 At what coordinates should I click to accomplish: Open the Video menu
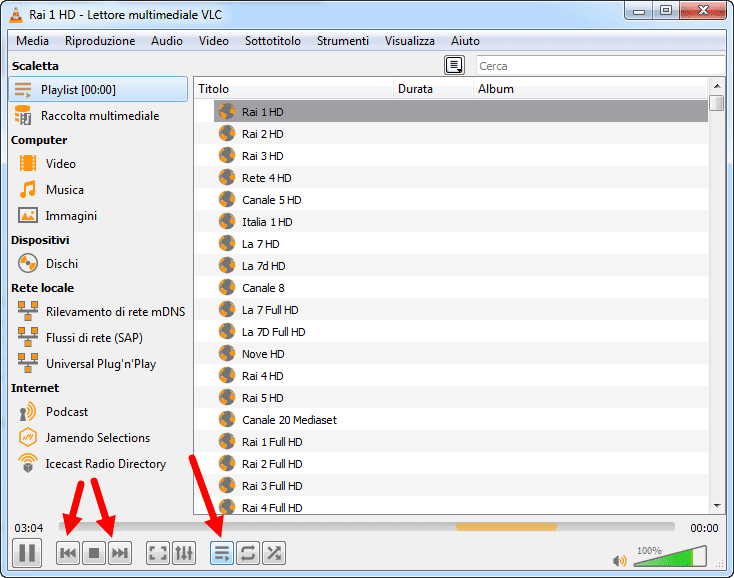point(213,41)
